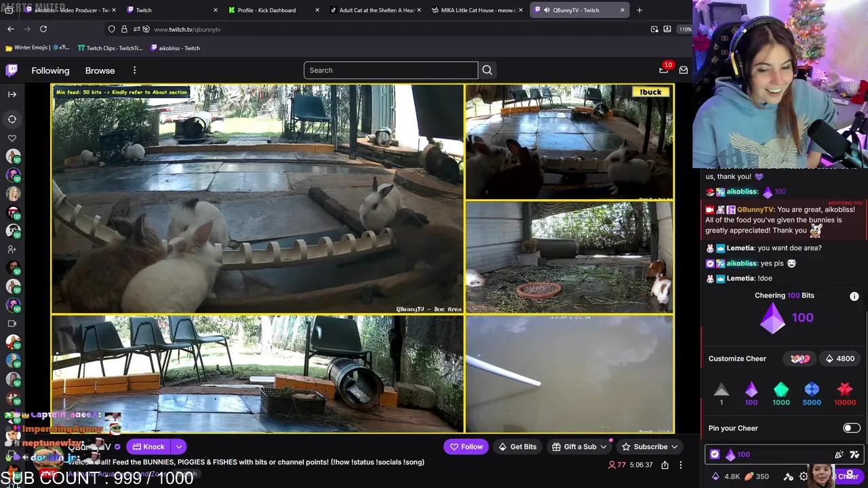Screen dimensions: 868x488
Task: Close the QBunnyTV - Twitch tab
Action: (x=623, y=10)
